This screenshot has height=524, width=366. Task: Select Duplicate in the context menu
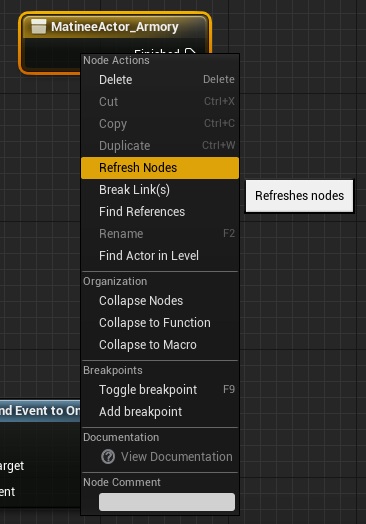point(160,146)
